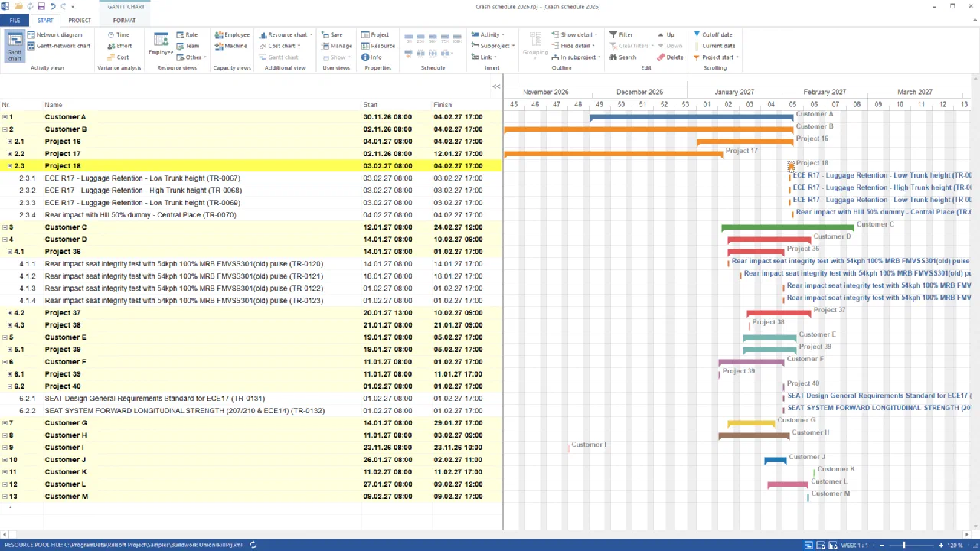Open Employee capacity view
980x551 pixels.
tap(232, 34)
